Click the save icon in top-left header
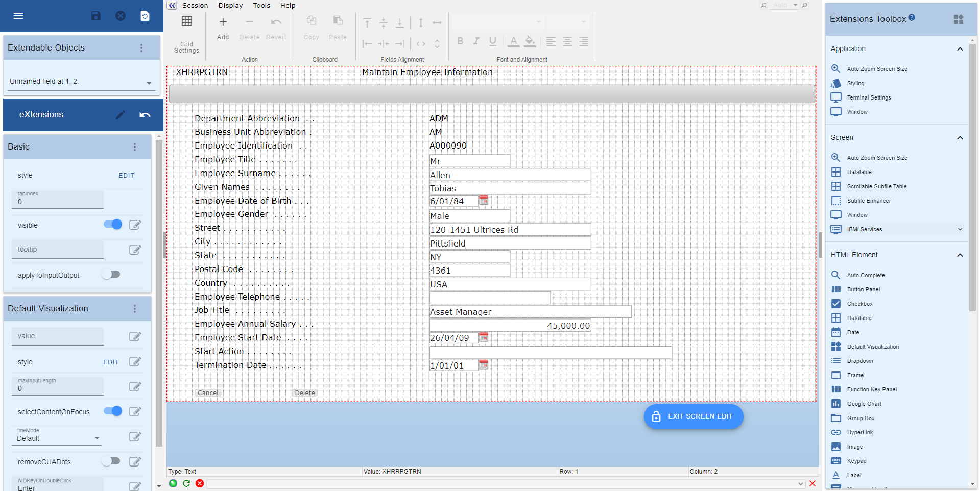 (96, 16)
